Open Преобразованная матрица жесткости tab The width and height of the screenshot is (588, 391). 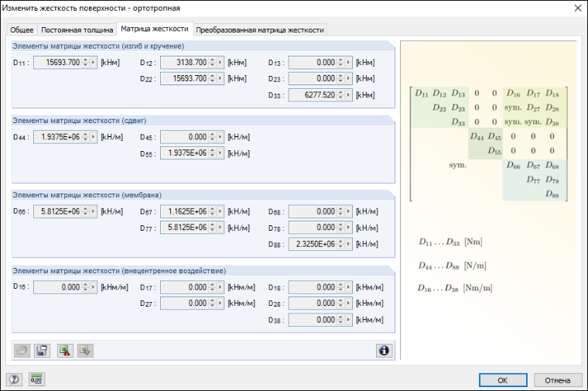[260, 29]
